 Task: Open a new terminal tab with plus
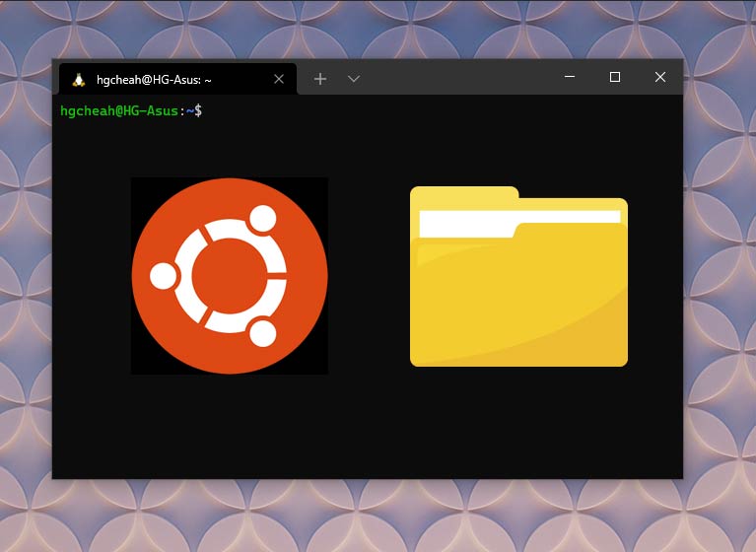click(x=320, y=79)
